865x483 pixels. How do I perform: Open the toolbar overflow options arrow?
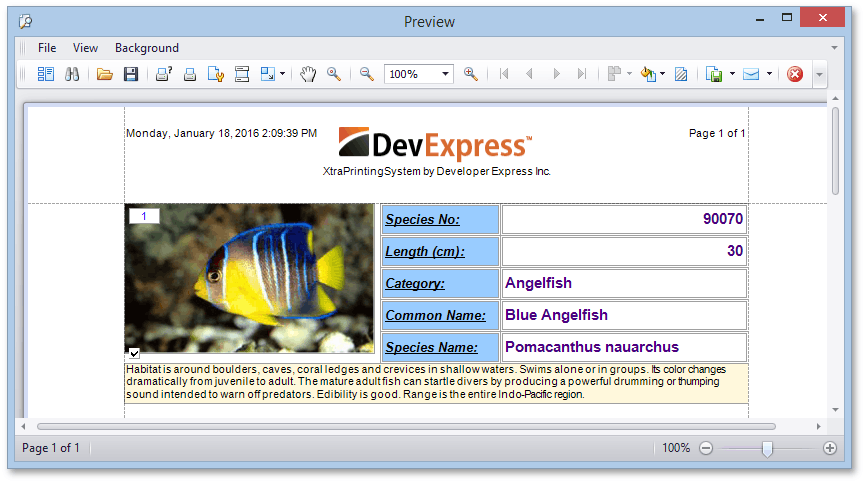click(819, 74)
